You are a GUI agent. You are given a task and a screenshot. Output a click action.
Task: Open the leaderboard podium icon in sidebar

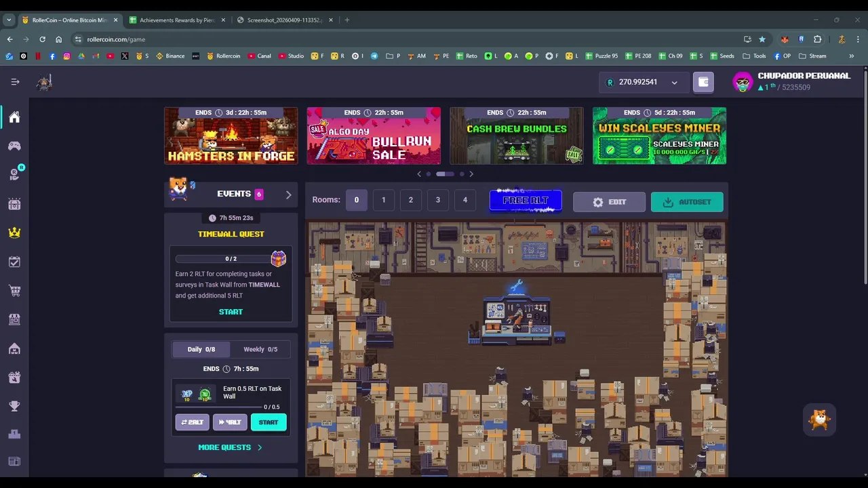14,434
